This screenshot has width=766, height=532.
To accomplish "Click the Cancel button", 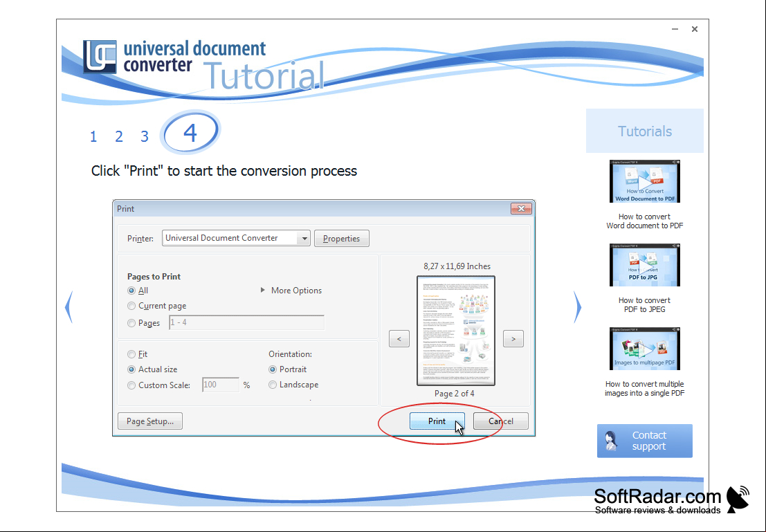I will (501, 421).
